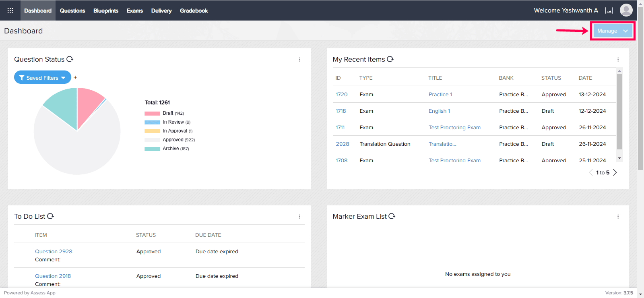This screenshot has height=298, width=644.
Task: Click the user profile avatar icon
Action: (x=626, y=10)
